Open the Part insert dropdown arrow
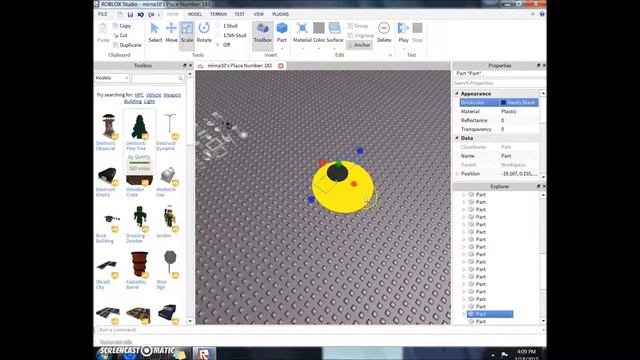 282,49
